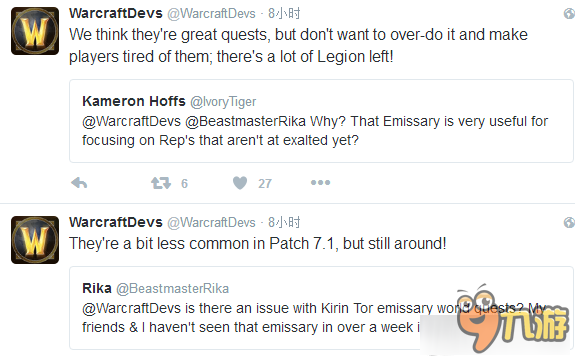Open the first tweet's 8小时 timestamp
This screenshot has height=361, width=575.
click(284, 14)
